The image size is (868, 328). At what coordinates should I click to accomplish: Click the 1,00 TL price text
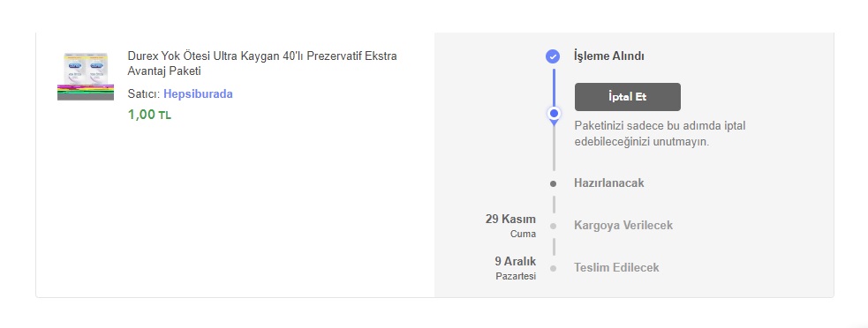pyautogui.click(x=149, y=115)
